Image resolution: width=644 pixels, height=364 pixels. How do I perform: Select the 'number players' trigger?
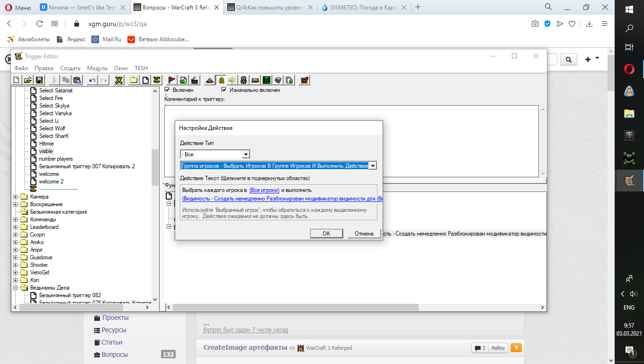56,159
